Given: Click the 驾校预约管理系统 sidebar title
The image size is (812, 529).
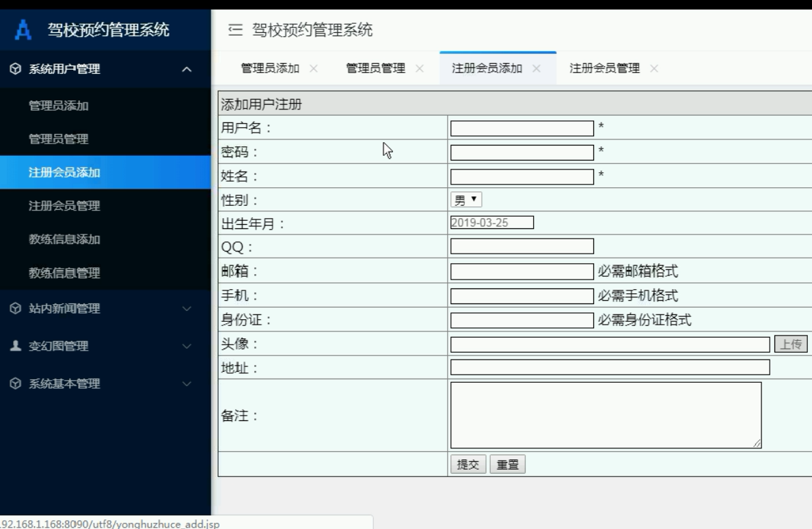Looking at the screenshot, I should click(x=109, y=29).
